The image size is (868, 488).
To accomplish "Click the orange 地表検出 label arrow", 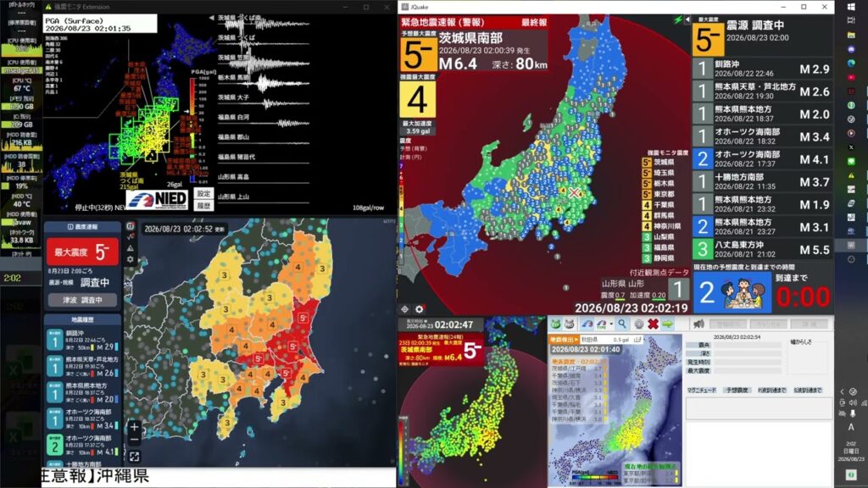I will point(564,339).
